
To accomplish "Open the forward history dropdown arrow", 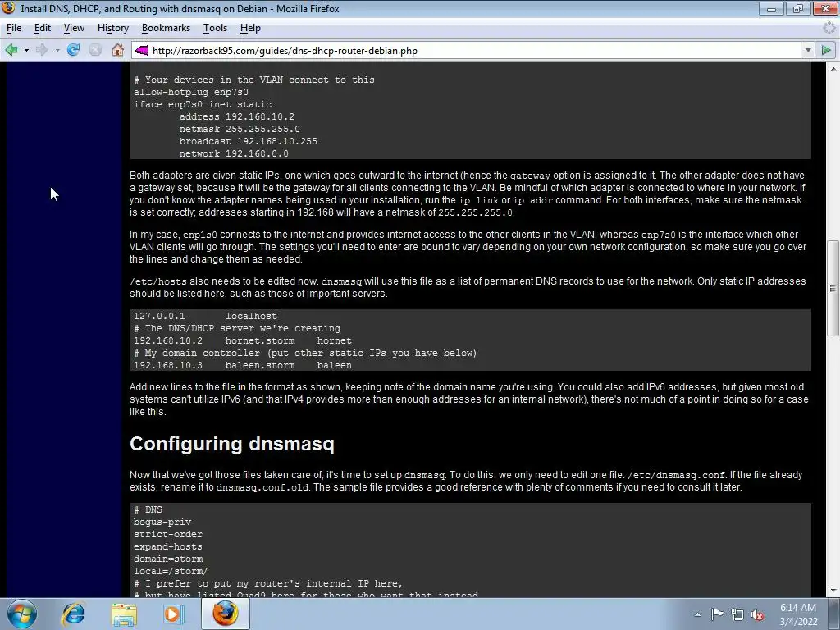I will pos(57,50).
